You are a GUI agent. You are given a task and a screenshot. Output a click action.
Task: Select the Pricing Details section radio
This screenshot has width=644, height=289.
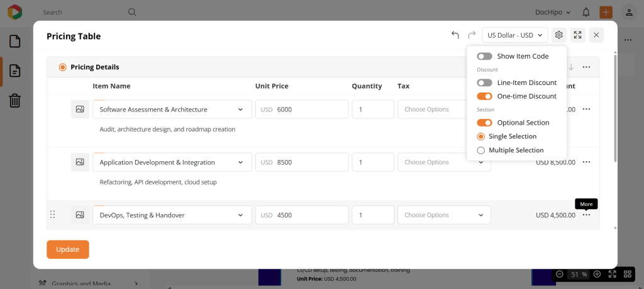(62, 67)
